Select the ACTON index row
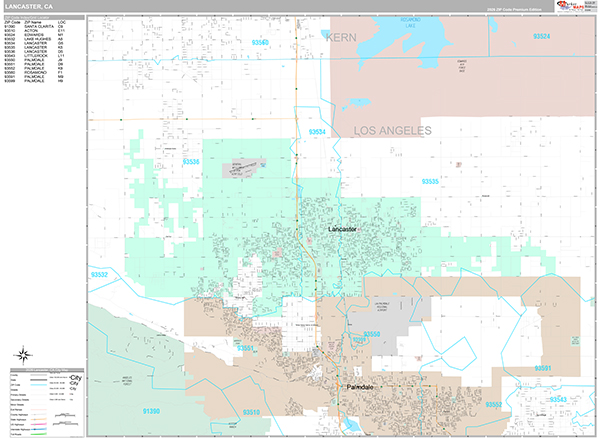 click(34, 31)
